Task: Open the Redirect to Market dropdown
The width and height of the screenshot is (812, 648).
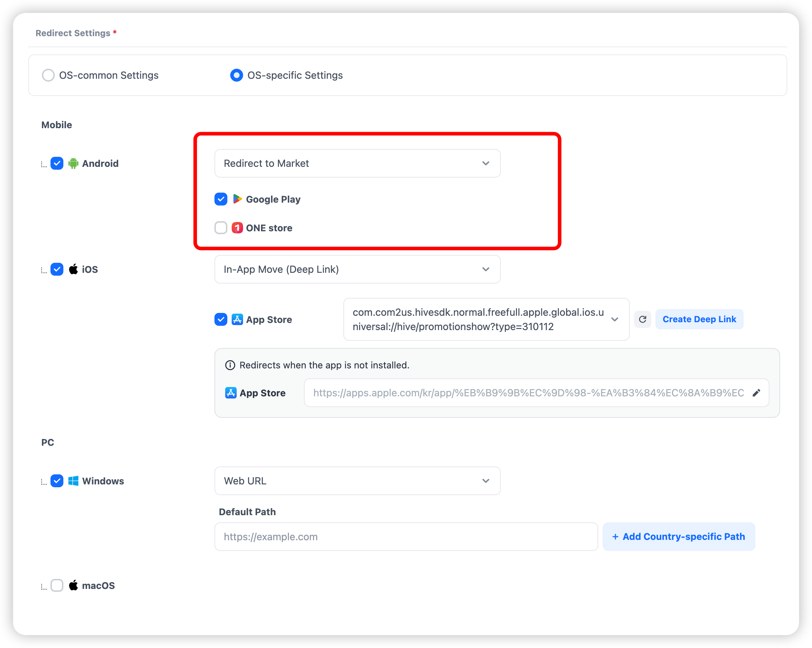Action: (x=357, y=163)
